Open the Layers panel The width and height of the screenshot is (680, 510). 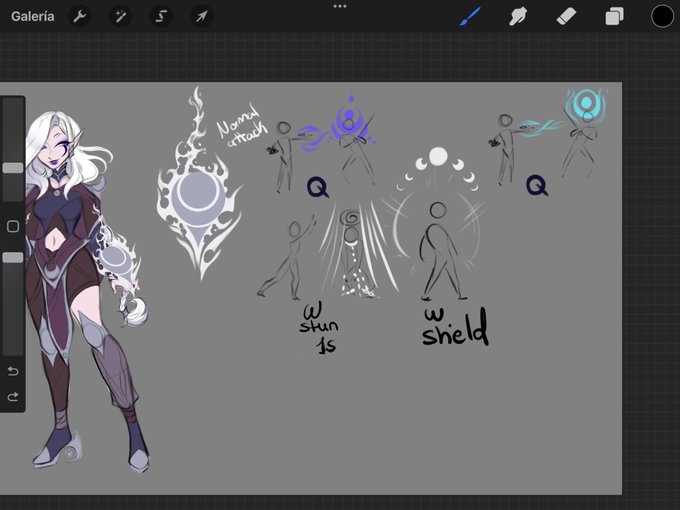[615, 16]
